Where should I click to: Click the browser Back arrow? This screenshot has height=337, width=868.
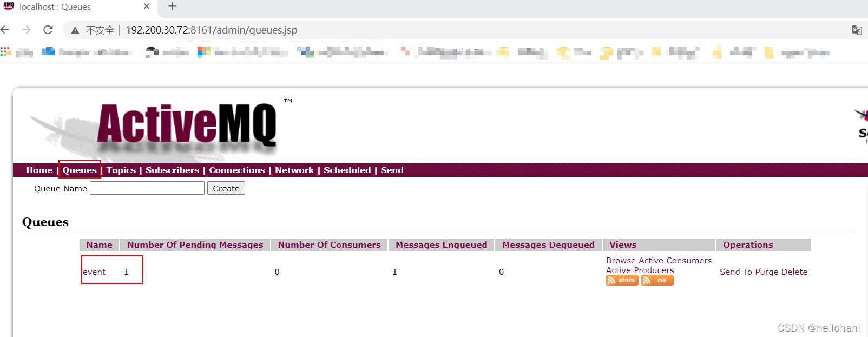pos(5,30)
